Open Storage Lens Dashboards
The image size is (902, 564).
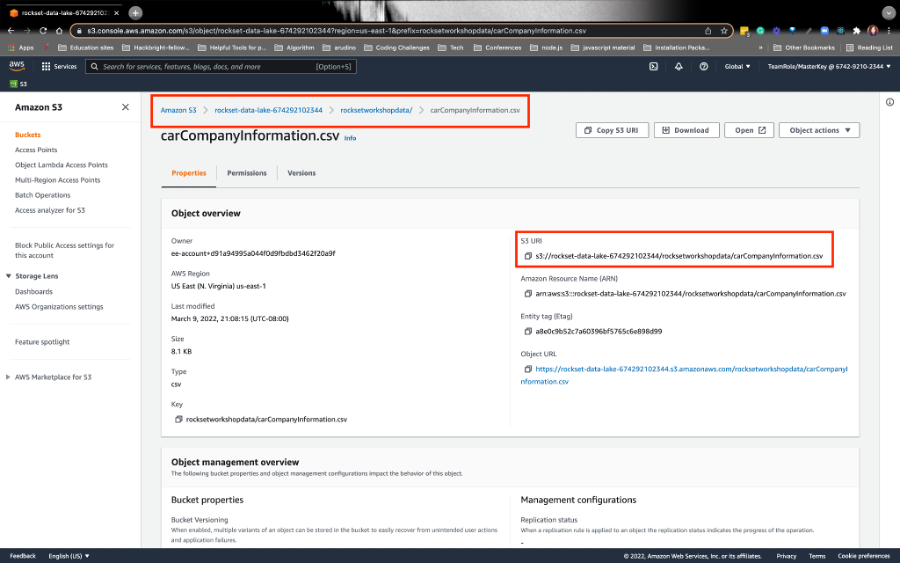click(34, 292)
